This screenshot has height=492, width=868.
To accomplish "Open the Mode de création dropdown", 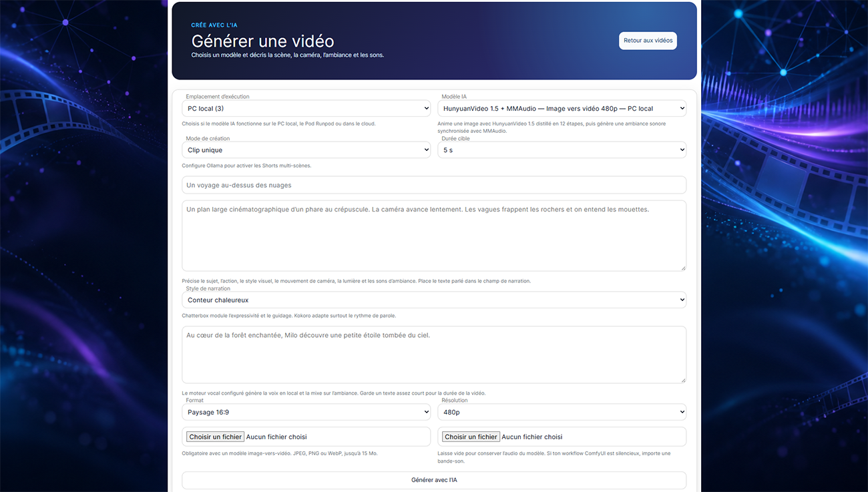I will 306,150.
